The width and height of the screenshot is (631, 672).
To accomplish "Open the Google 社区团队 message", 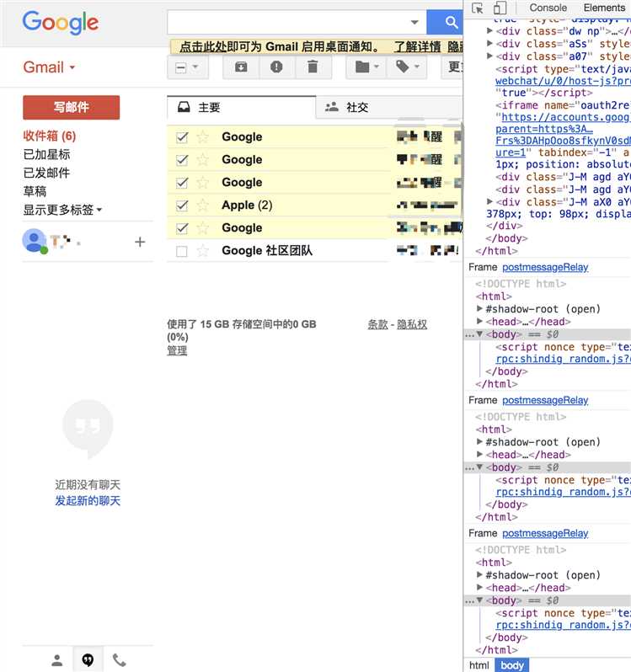I will coord(315,251).
